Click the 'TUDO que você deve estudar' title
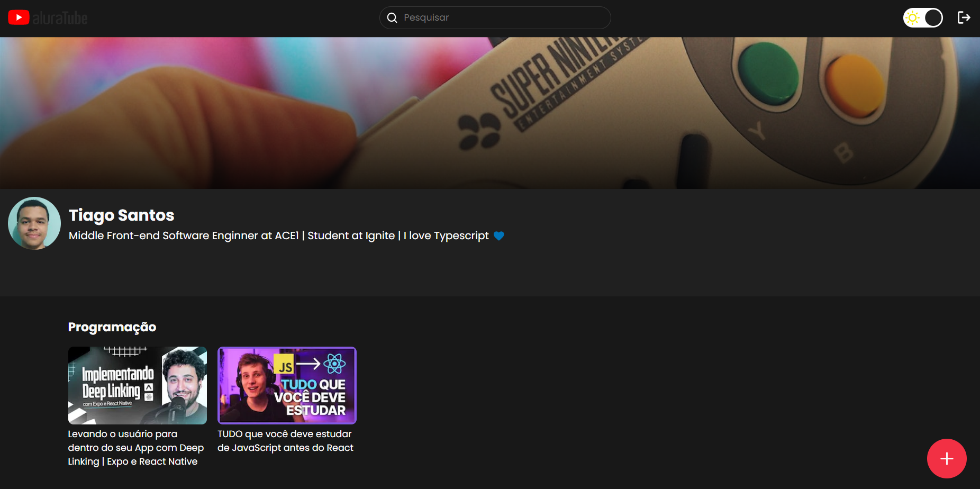Viewport: 980px width, 489px height. coord(285,441)
